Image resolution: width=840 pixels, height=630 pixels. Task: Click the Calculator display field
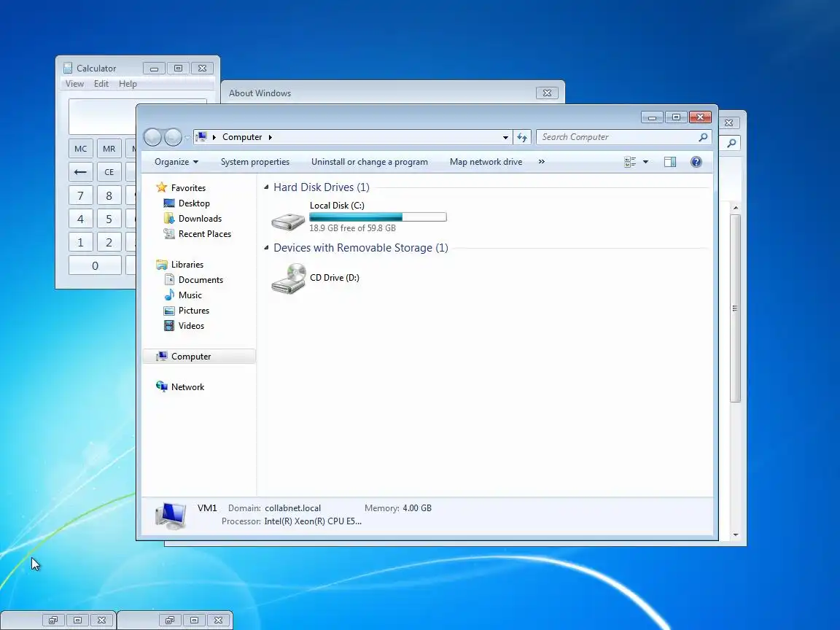(x=102, y=116)
